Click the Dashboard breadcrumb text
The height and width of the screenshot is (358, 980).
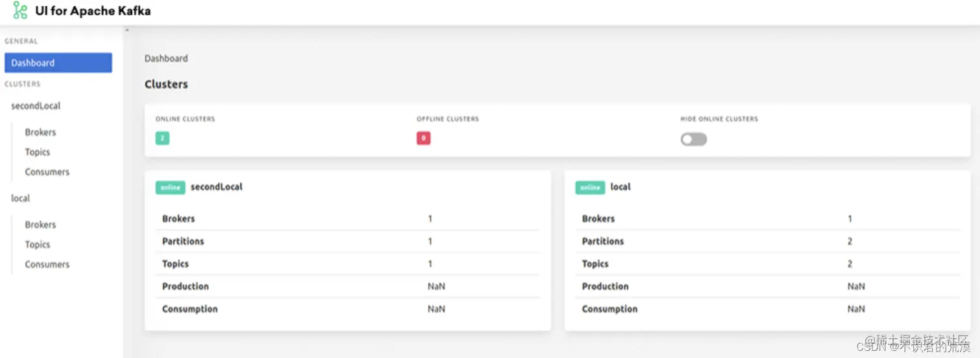166,58
